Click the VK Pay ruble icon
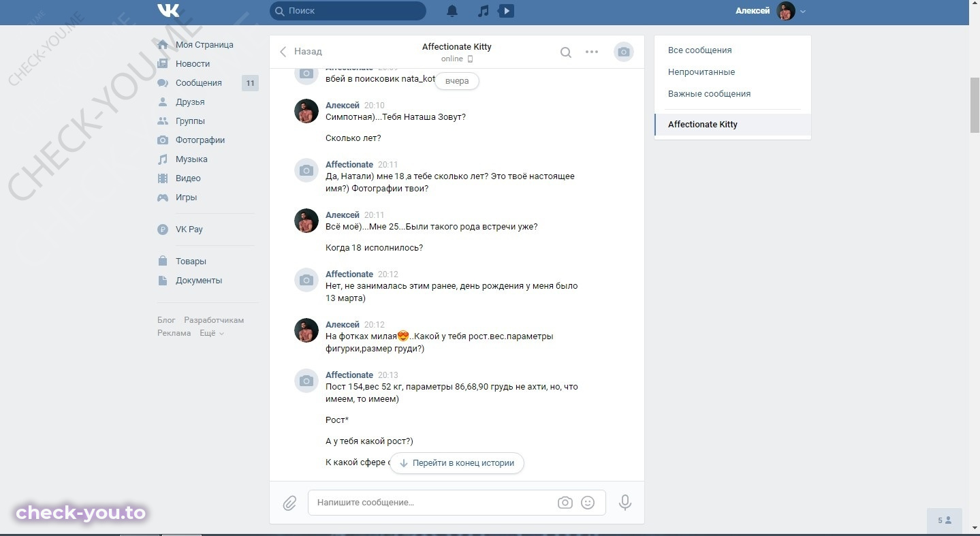The height and width of the screenshot is (536, 980). (163, 230)
